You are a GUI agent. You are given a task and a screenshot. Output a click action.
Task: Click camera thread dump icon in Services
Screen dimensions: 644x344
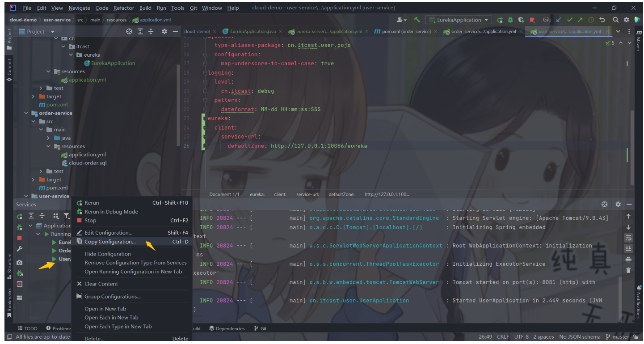(20, 263)
